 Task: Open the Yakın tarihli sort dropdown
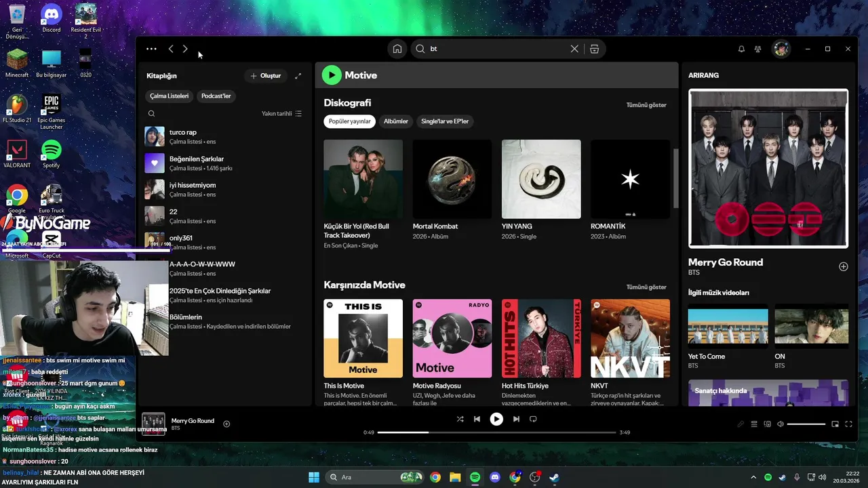[281, 113]
